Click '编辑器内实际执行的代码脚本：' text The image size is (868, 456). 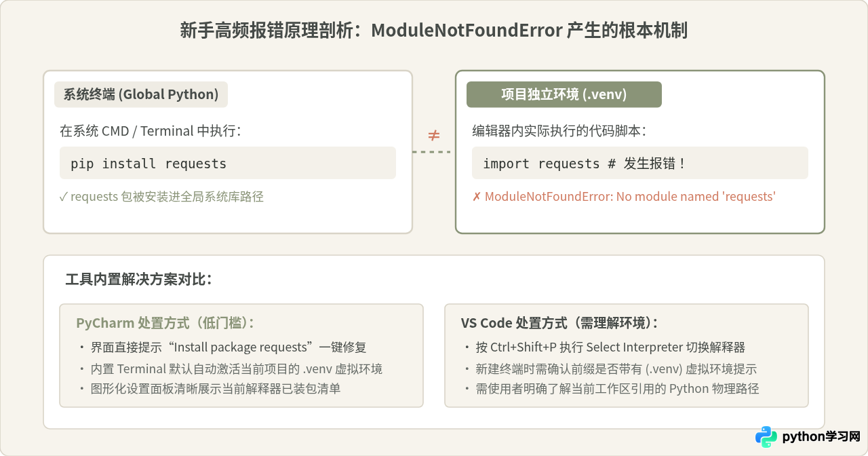(x=559, y=131)
